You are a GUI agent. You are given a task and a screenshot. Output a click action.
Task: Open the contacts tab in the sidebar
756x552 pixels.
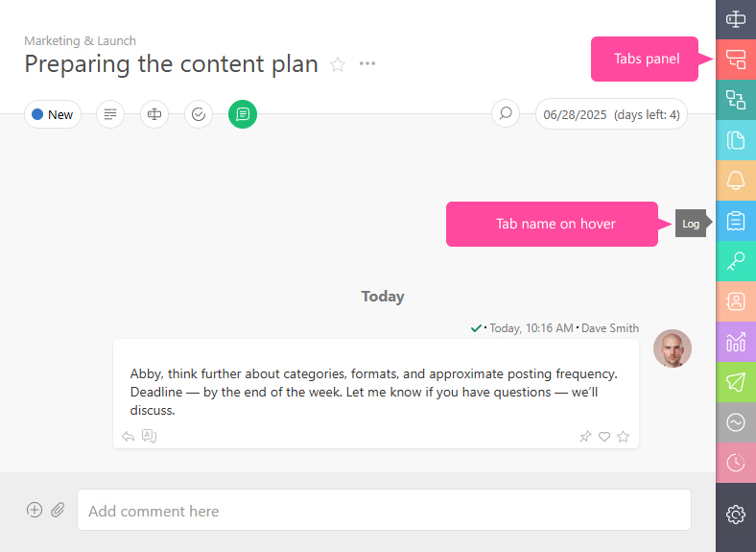coord(736,301)
